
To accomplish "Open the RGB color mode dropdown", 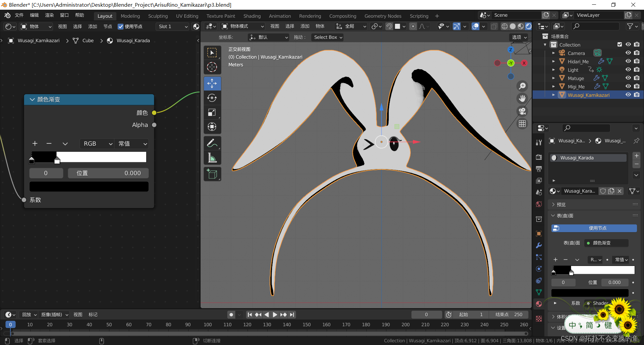I will tap(97, 144).
